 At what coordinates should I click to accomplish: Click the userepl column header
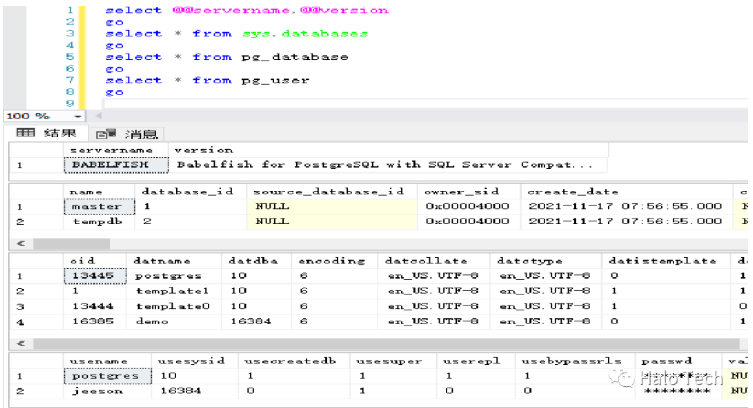(476, 361)
